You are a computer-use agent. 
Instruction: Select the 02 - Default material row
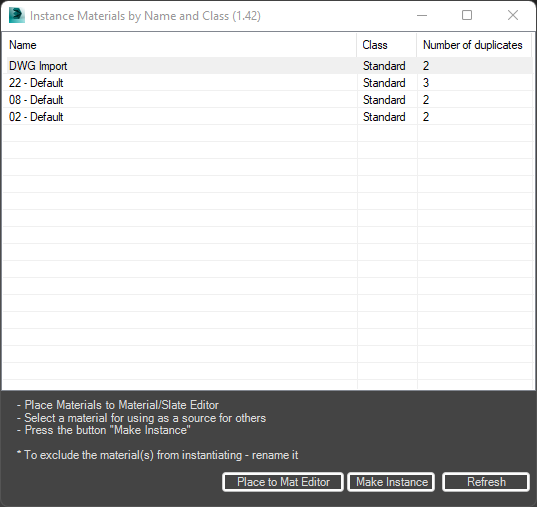pos(269,117)
